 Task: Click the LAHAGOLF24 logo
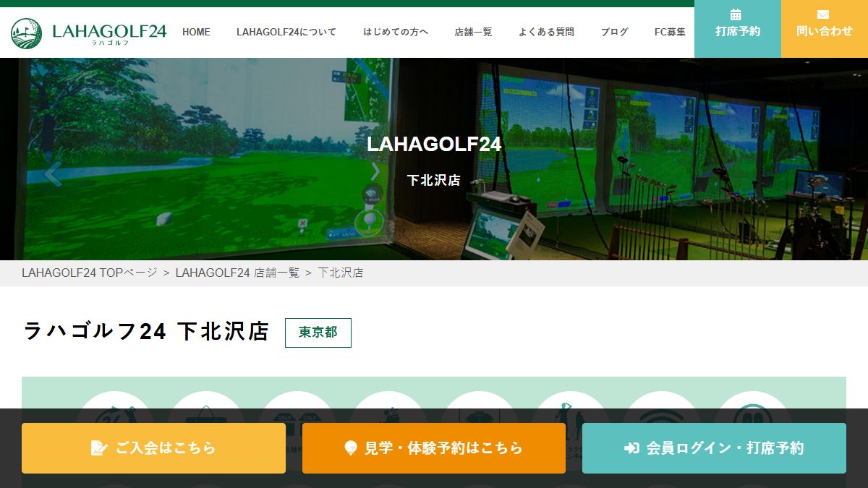tap(88, 33)
